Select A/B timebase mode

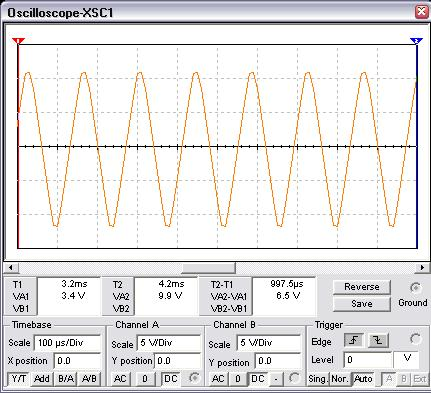pos(89,379)
